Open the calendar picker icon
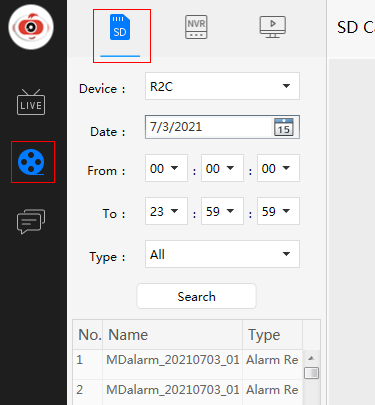This screenshot has height=405, width=375. click(x=284, y=127)
